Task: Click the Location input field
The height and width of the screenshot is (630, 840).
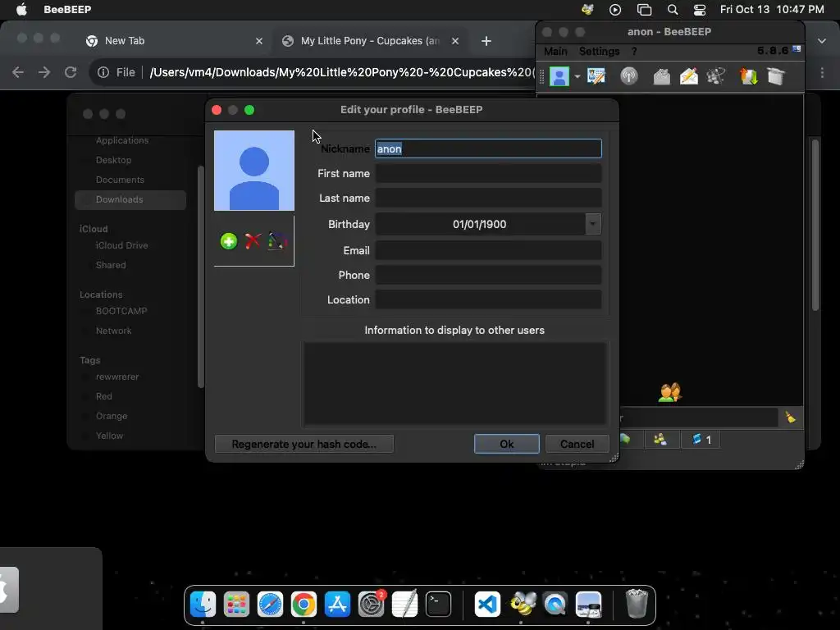Action: click(488, 299)
